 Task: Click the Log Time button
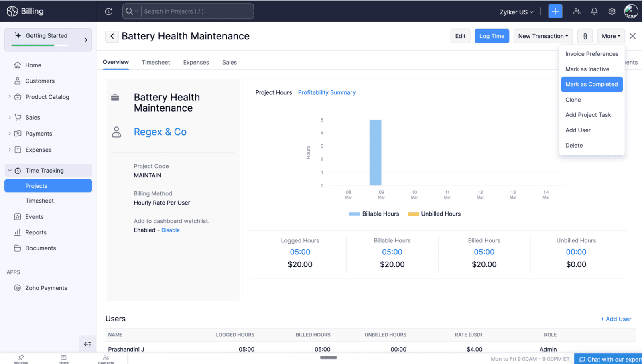coord(492,36)
